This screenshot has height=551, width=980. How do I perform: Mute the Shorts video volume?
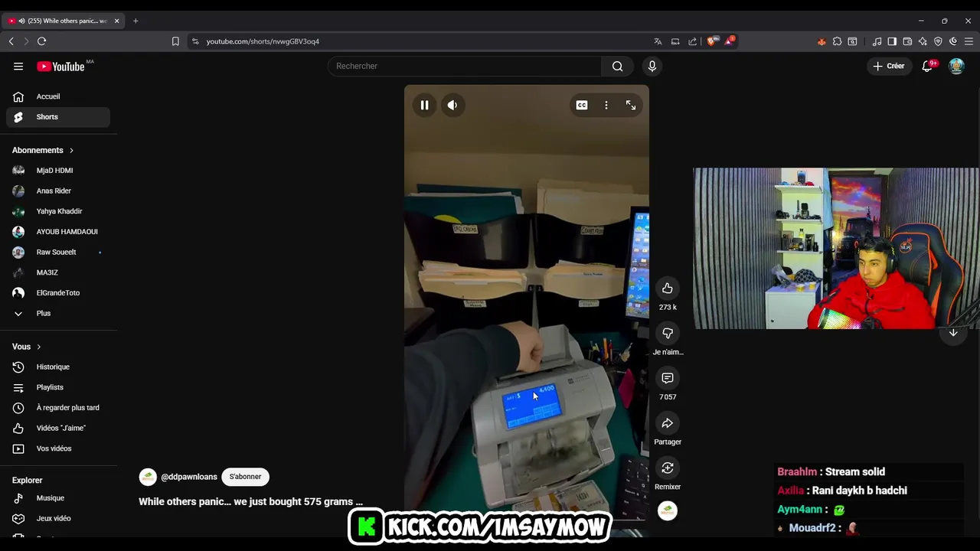[x=452, y=106]
